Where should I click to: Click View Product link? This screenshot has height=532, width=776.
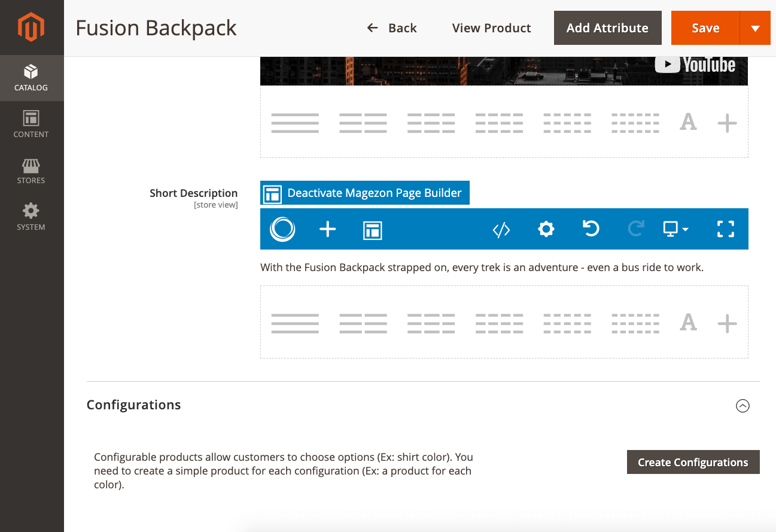[492, 28]
